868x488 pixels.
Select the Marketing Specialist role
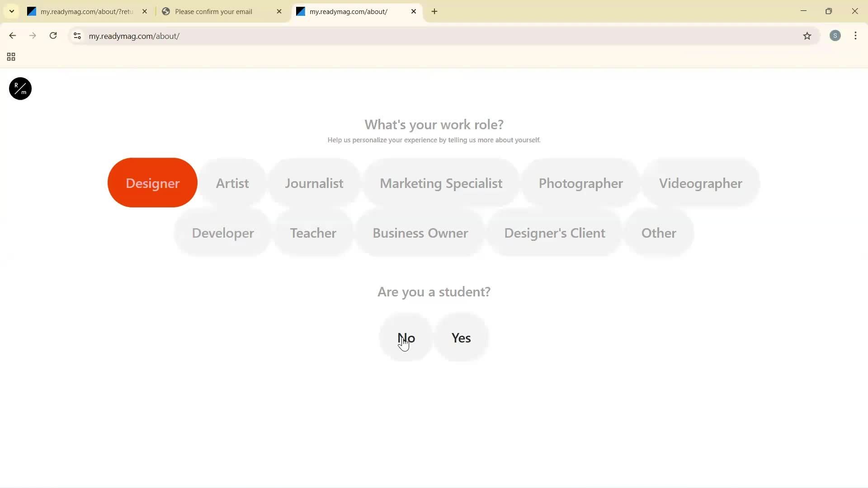441,183
